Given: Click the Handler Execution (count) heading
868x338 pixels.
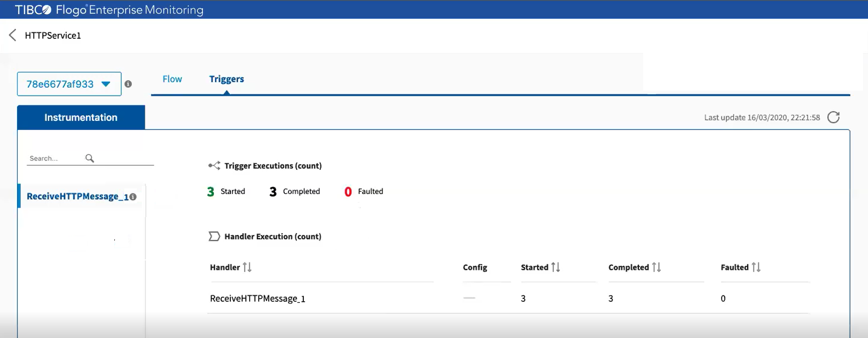Looking at the screenshot, I should pos(273,236).
